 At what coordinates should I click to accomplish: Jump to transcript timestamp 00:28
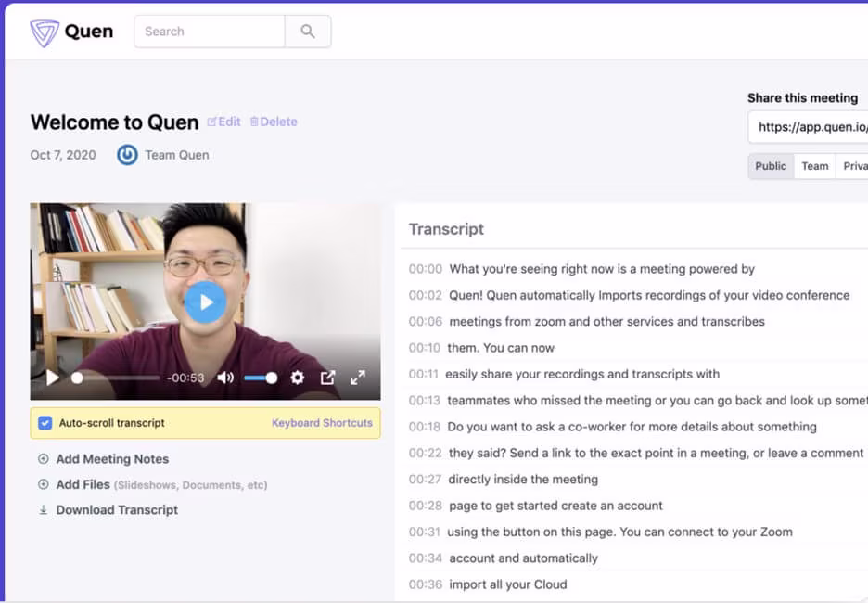[x=425, y=506]
